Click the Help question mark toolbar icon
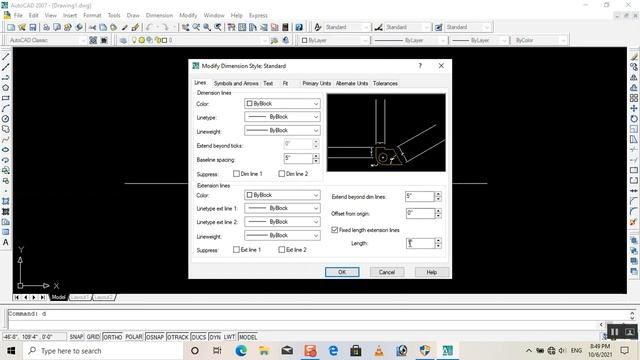The width and height of the screenshot is (640, 360). (x=299, y=27)
